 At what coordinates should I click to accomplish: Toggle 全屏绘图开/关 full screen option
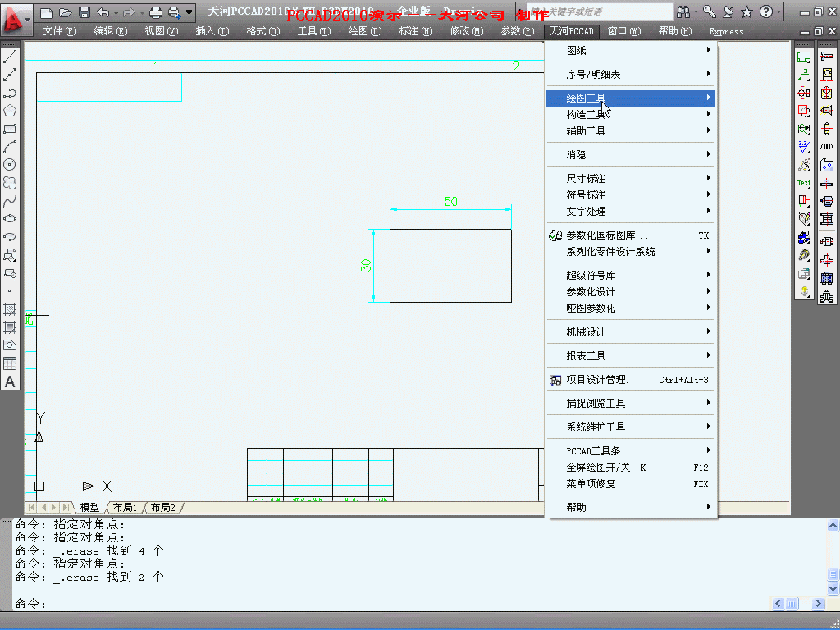[x=631, y=467]
